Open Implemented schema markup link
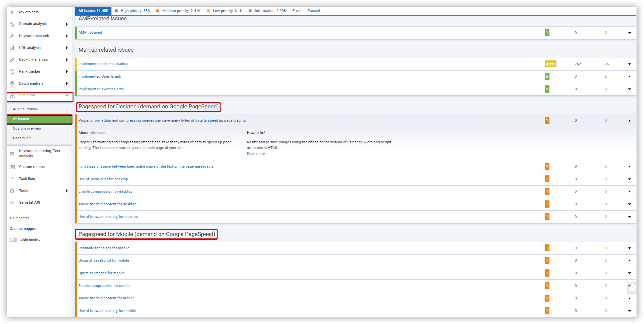This screenshot has width=644, height=324. pyautogui.click(x=103, y=64)
